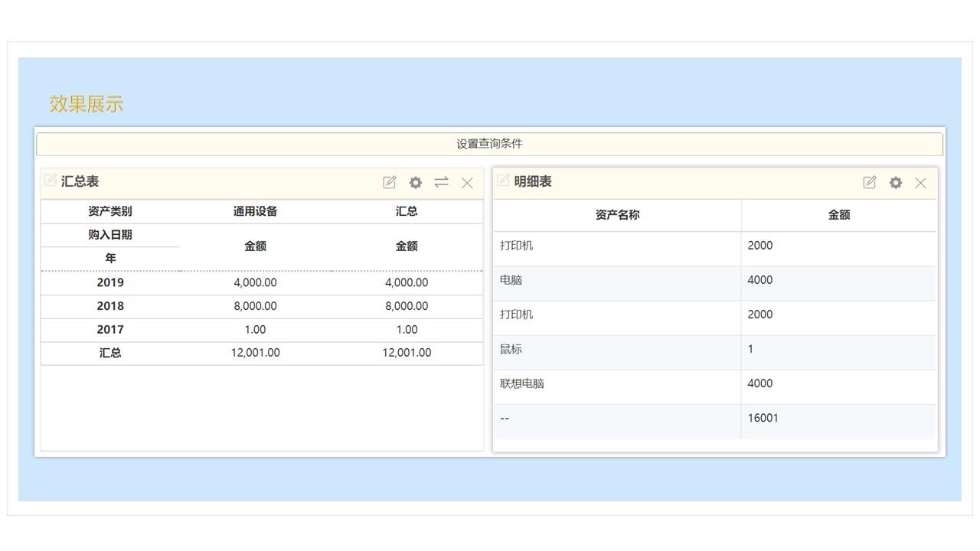Click the 资产名称 column header in 明细表
The height and width of the screenshot is (551, 980).
(x=617, y=215)
